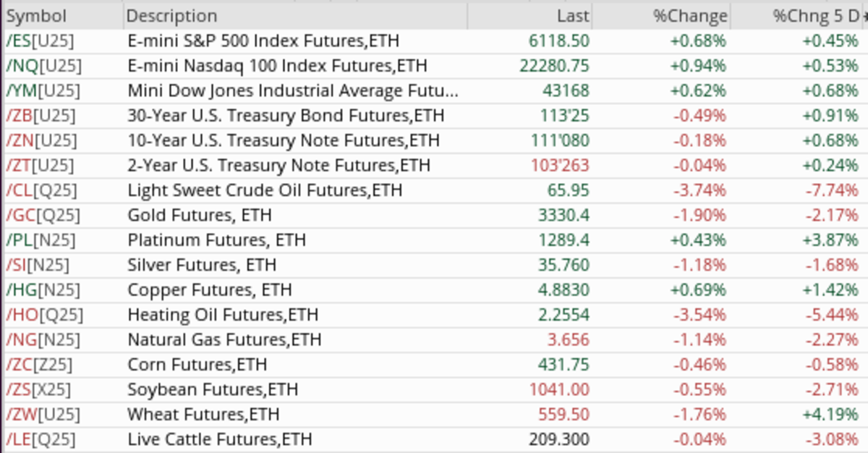Select the Copper Futures, ETH row description
This screenshot has width=868, height=453.
(210, 290)
